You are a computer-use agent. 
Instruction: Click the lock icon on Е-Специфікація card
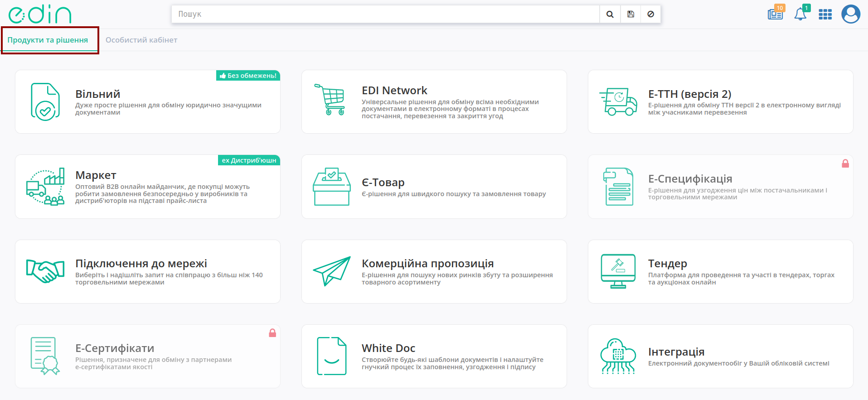(x=845, y=164)
